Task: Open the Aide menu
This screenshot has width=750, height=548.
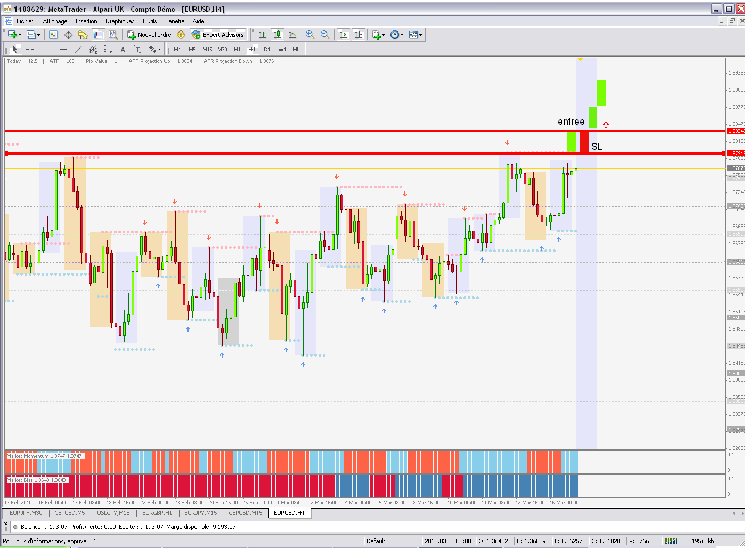Action: tap(199, 21)
